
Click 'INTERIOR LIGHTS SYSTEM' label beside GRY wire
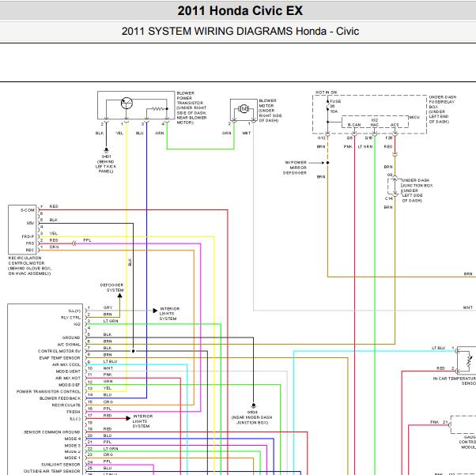[x=169, y=314]
